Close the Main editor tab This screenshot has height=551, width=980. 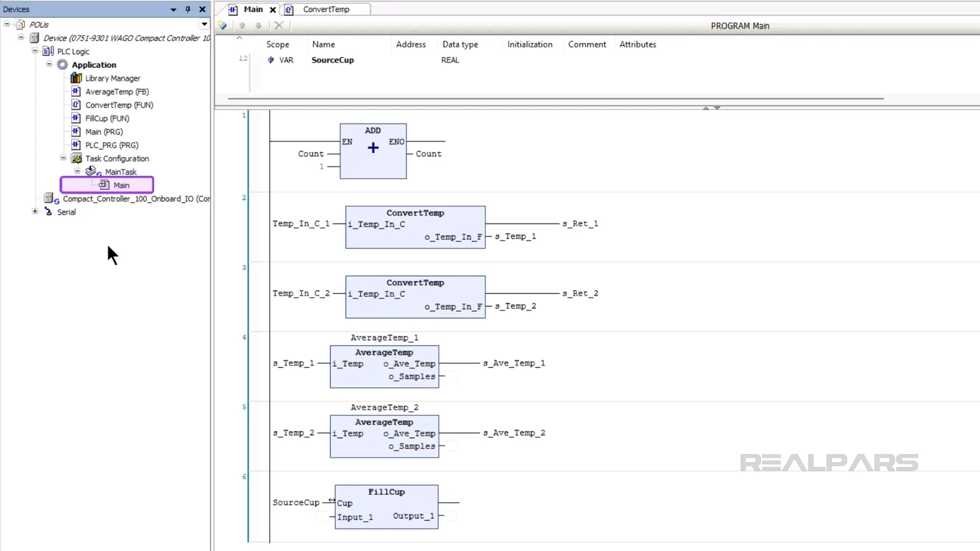pyautogui.click(x=273, y=10)
